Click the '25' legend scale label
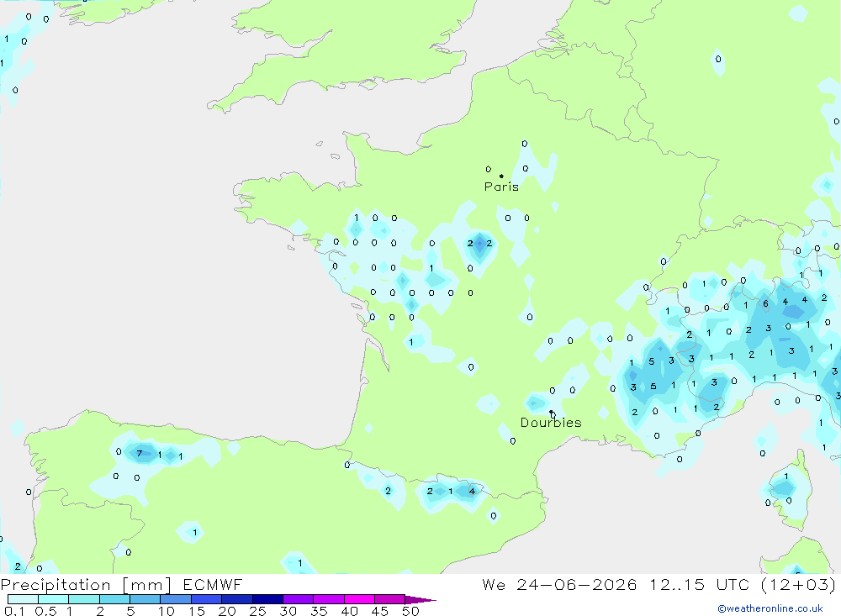The height and width of the screenshot is (616, 841). point(257,611)
